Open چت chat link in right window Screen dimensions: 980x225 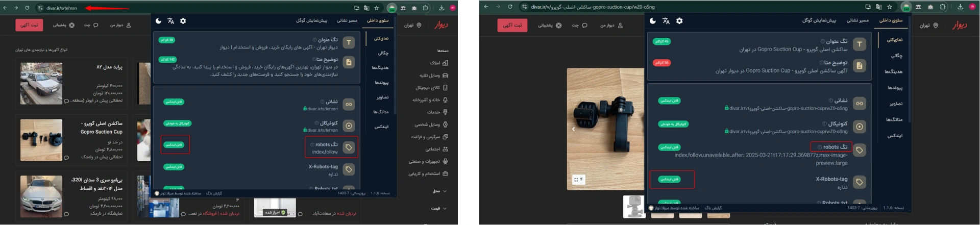point(579,26)
